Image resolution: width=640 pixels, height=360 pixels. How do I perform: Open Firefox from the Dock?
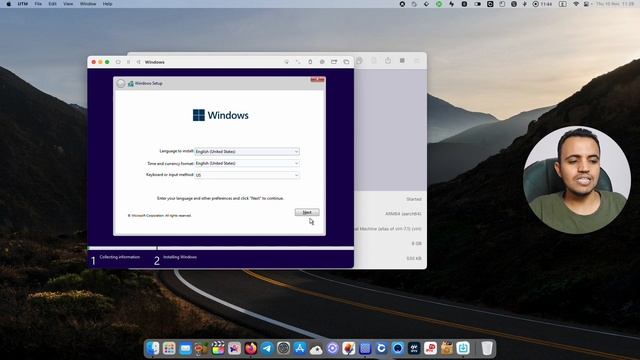(251, 348)
